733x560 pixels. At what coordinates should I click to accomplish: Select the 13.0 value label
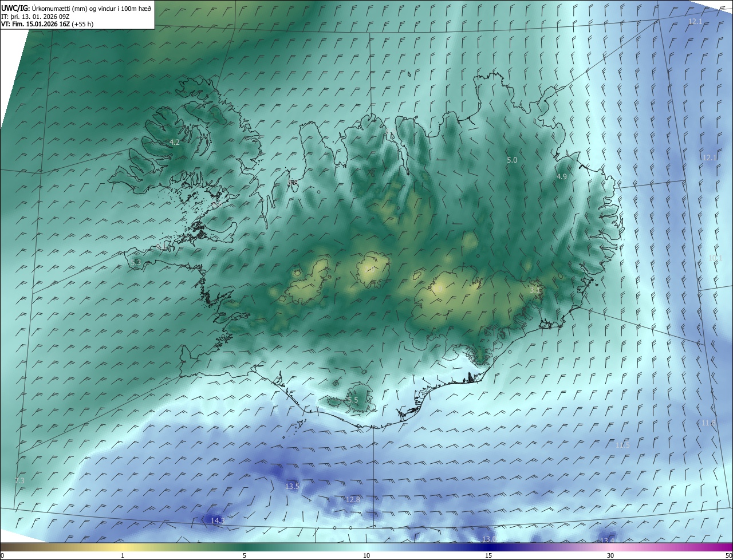pyautogui.click(x=488, y=539)
